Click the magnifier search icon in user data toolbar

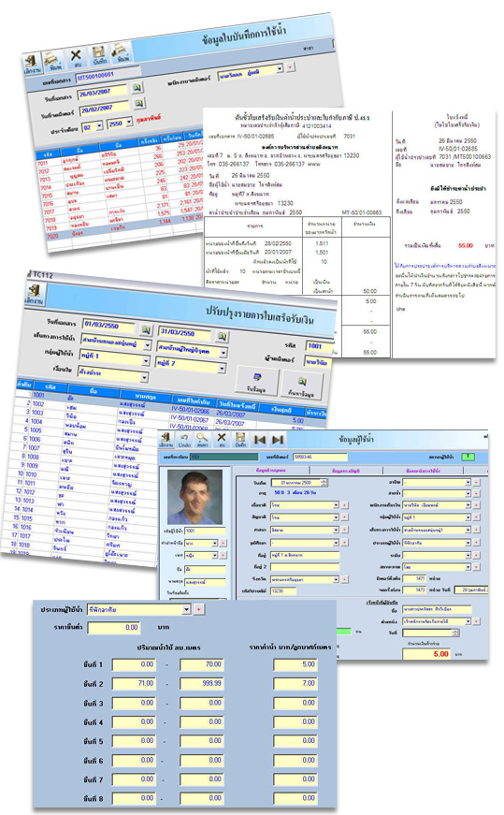click(203, 440)
